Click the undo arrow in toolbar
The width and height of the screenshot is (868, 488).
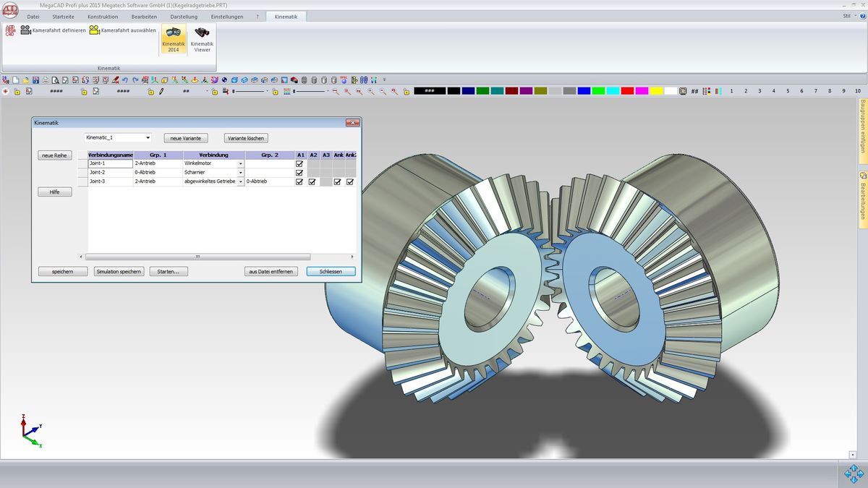pos(125,80)
